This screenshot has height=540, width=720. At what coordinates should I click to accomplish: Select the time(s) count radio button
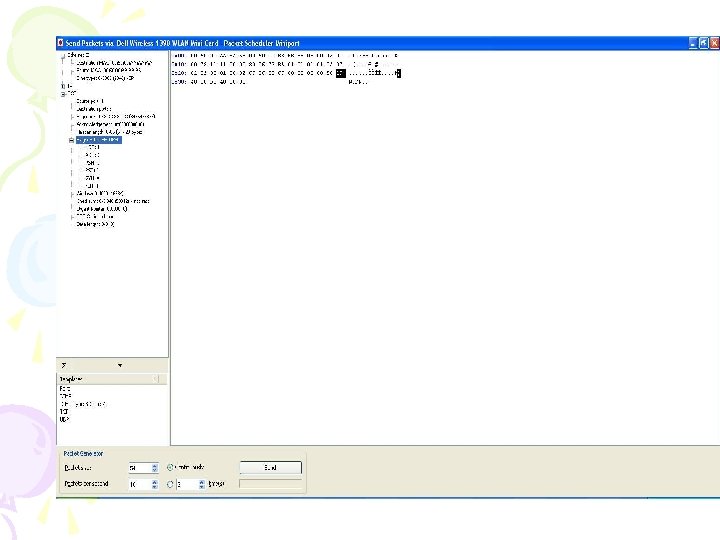(170, 484)
